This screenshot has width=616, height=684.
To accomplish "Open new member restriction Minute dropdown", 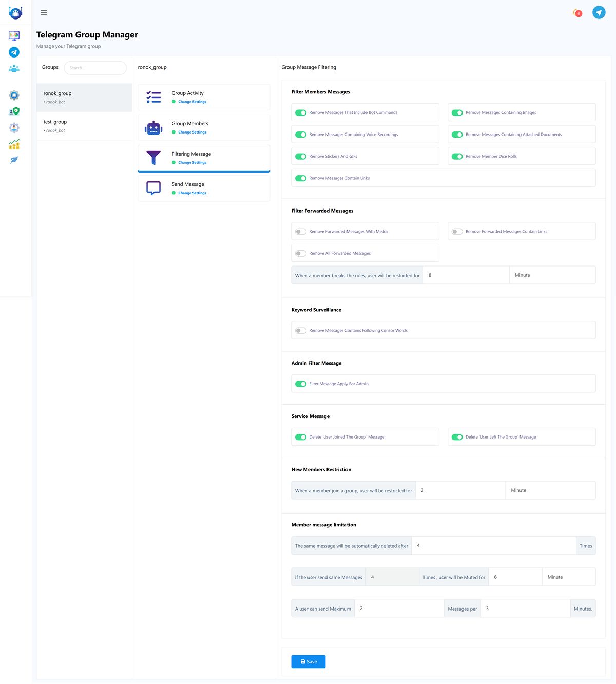I will click(550, 490).
